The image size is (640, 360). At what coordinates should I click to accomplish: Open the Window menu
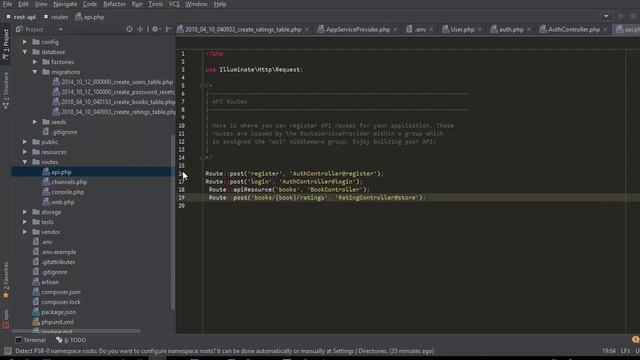[196, 4]
